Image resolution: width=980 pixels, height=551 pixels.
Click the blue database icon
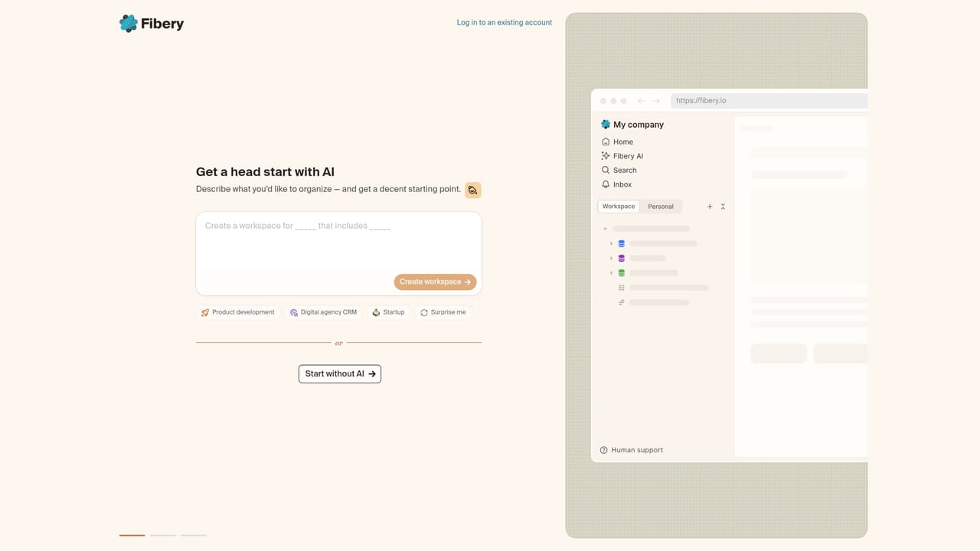point(621,243)
